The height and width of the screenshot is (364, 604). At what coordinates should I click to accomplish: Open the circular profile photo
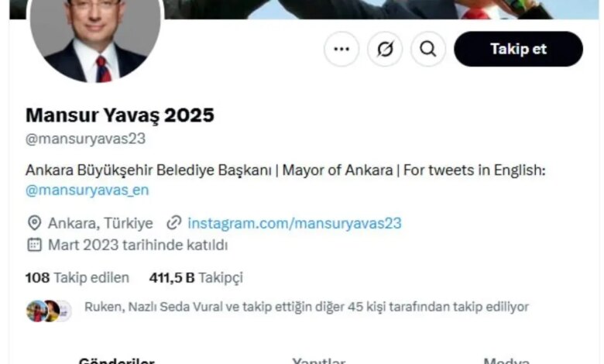[x=95, y=39]
